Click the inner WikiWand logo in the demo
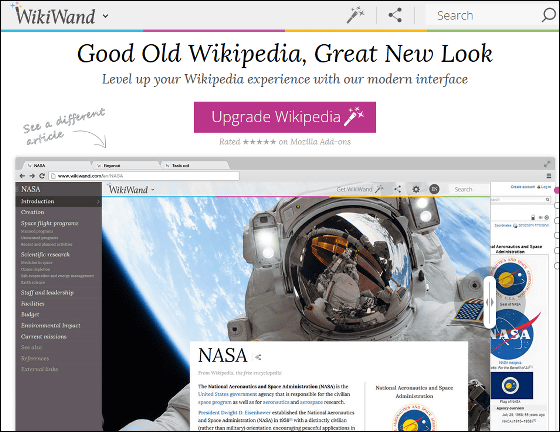 click(128, 189)
